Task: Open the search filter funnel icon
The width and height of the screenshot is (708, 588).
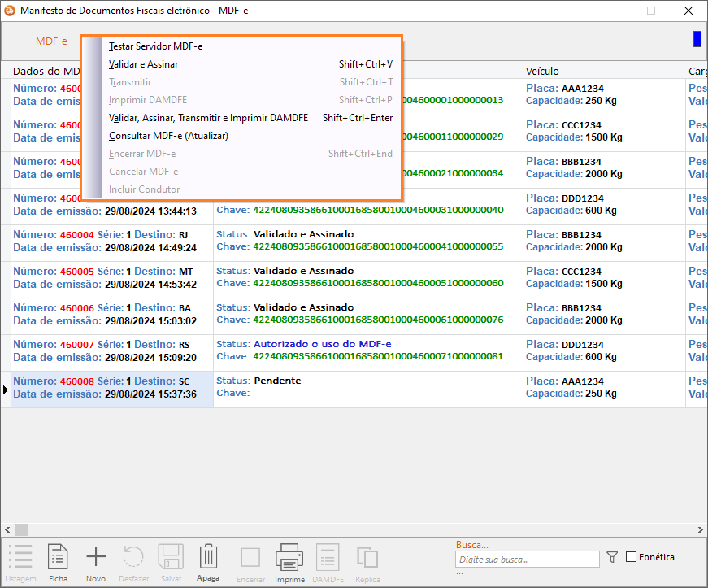Action: (613, 558)
